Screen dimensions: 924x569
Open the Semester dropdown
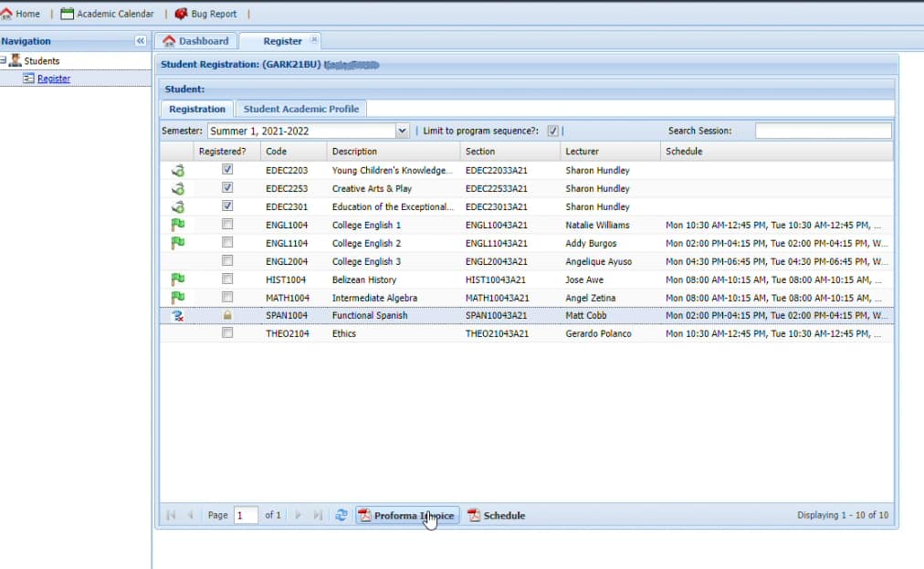click(x=402, y=131)
